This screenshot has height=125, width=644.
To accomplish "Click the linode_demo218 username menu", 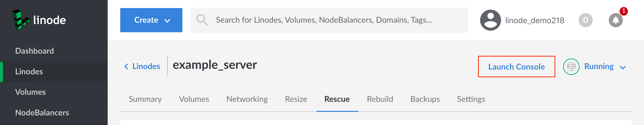I will coord(535,20).
